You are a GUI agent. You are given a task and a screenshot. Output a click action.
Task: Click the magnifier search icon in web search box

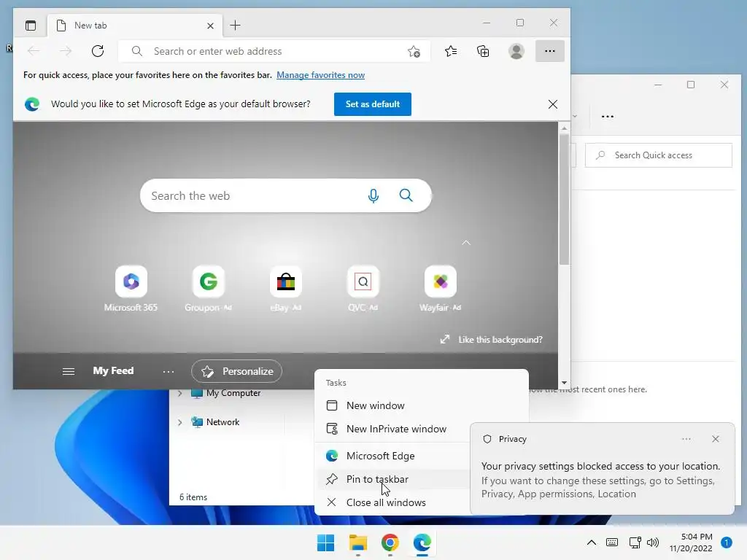tap(406, 195)
